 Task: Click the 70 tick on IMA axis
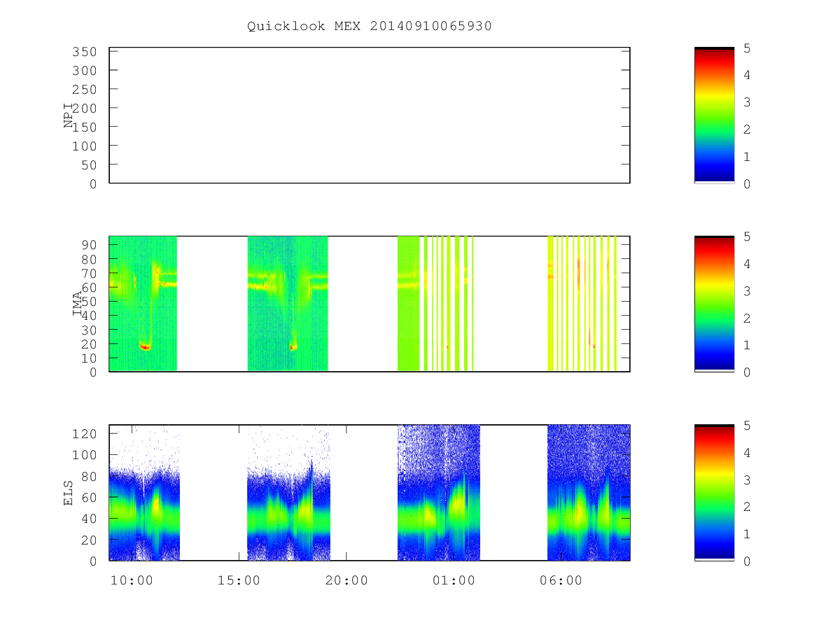tap(89, 273)
